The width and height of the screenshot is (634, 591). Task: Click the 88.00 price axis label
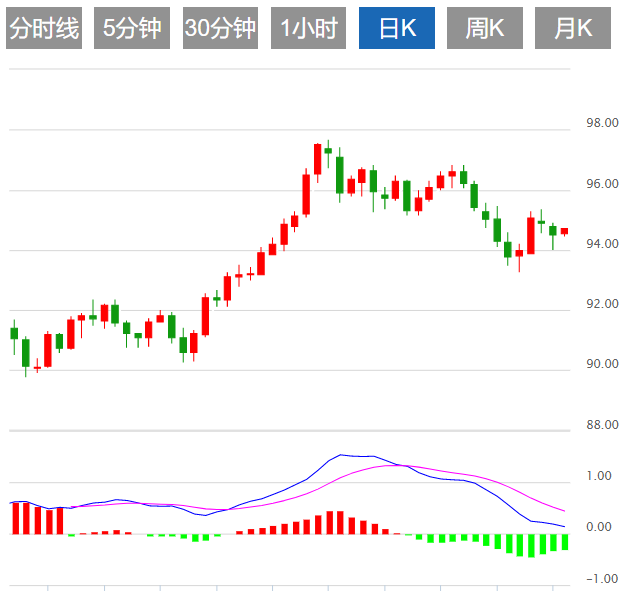click(x=602, y=425)
